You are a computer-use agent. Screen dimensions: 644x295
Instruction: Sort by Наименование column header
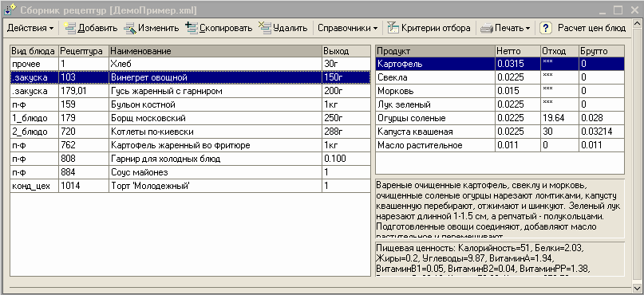(215, 51)
